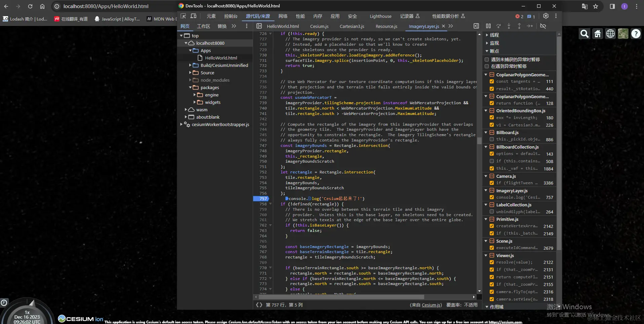Switch to the Cesium.js file tab
644x324 pixels.
(x=319, y=26)
